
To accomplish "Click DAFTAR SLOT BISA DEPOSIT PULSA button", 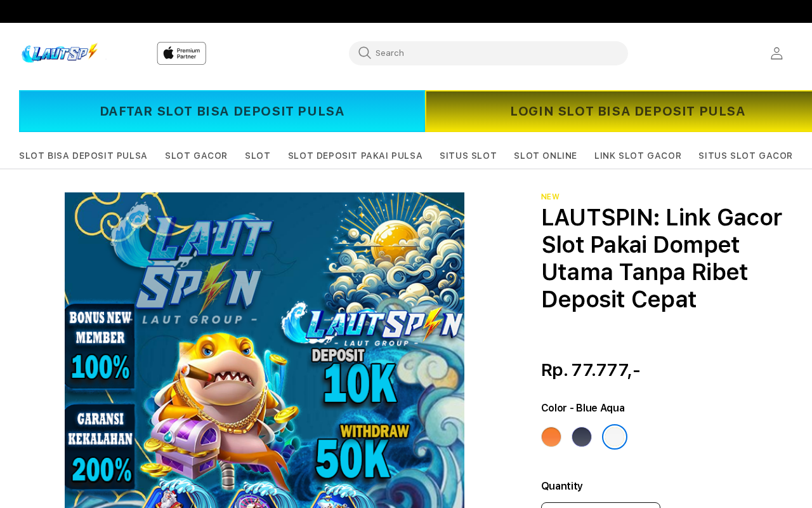I will (x=222, y=111).
